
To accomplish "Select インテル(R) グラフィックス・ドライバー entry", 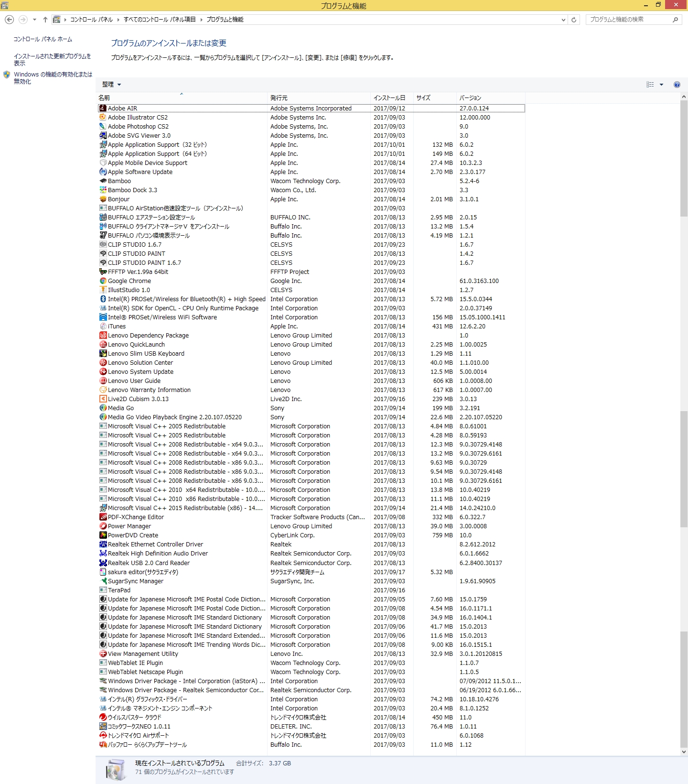I will (312, 699).
